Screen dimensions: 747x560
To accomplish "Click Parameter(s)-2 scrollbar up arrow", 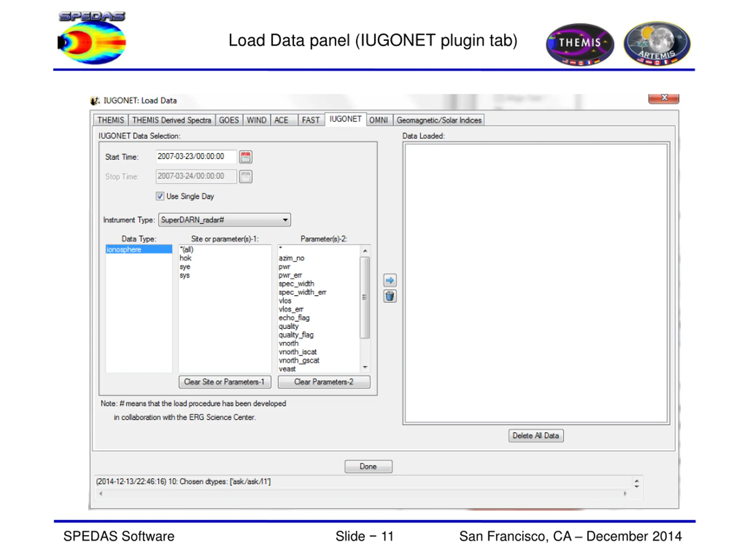I will (x=365, y=251).
